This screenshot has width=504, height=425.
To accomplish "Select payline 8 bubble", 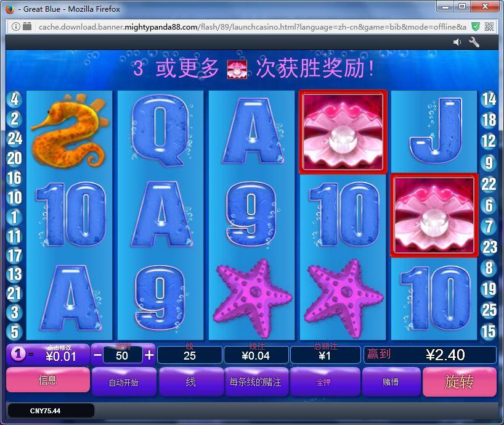I will pyautogui.click(x=489, y=268).
